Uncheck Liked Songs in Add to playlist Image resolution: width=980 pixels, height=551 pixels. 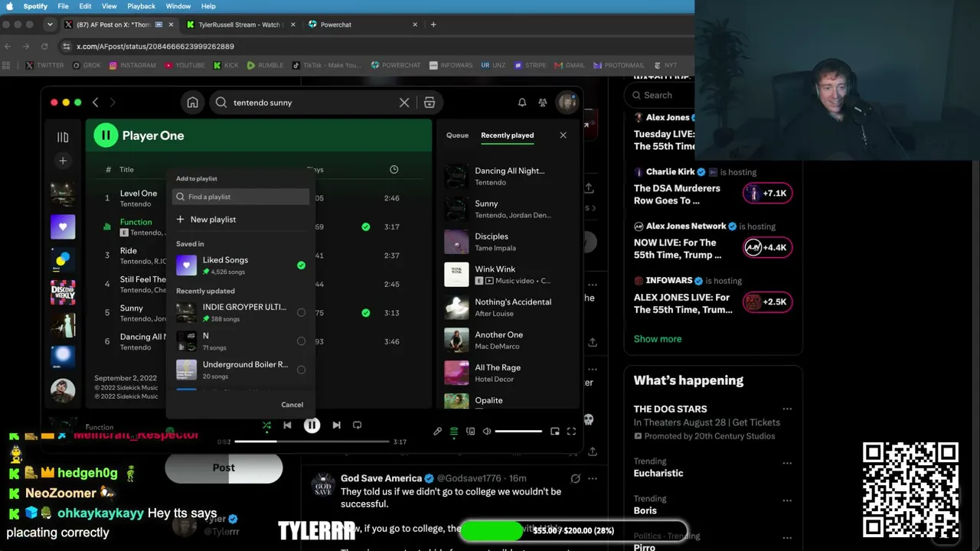coord(301,265)
